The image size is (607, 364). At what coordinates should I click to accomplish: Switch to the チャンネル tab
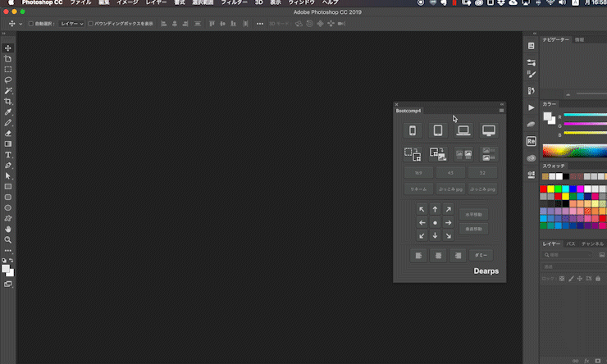592,243
